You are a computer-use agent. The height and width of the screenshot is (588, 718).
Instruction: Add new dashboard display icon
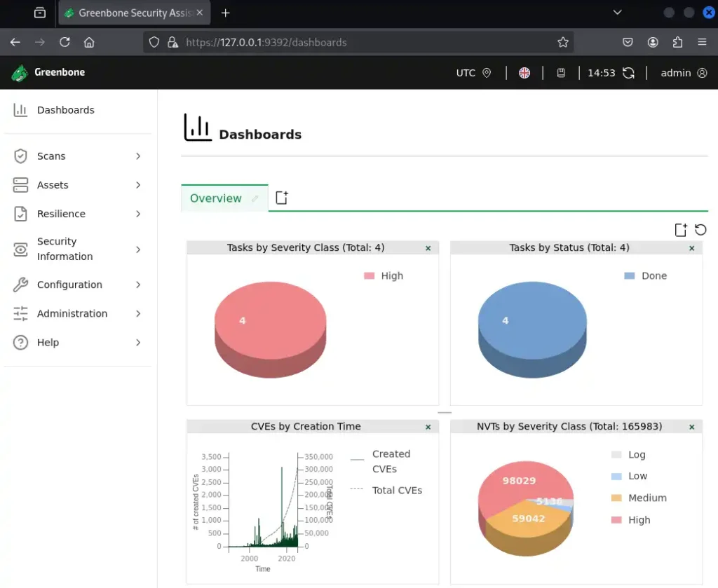(680, 230)
